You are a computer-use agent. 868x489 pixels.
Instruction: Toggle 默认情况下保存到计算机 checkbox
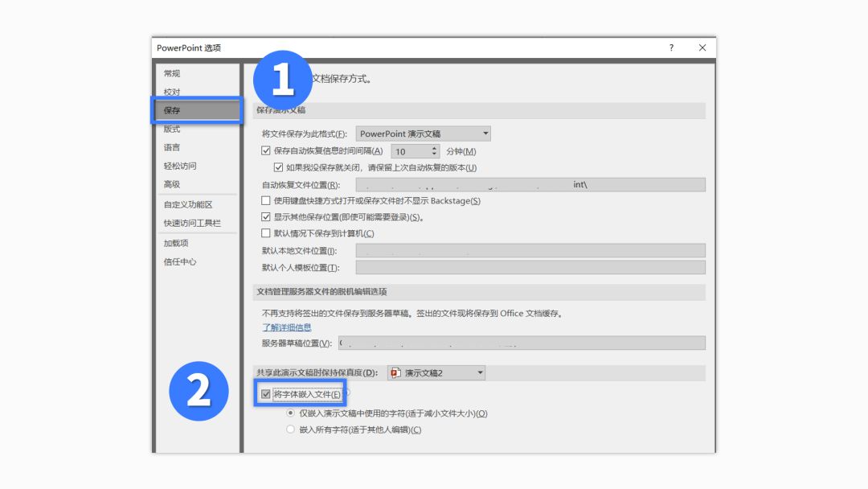point(266,233)
